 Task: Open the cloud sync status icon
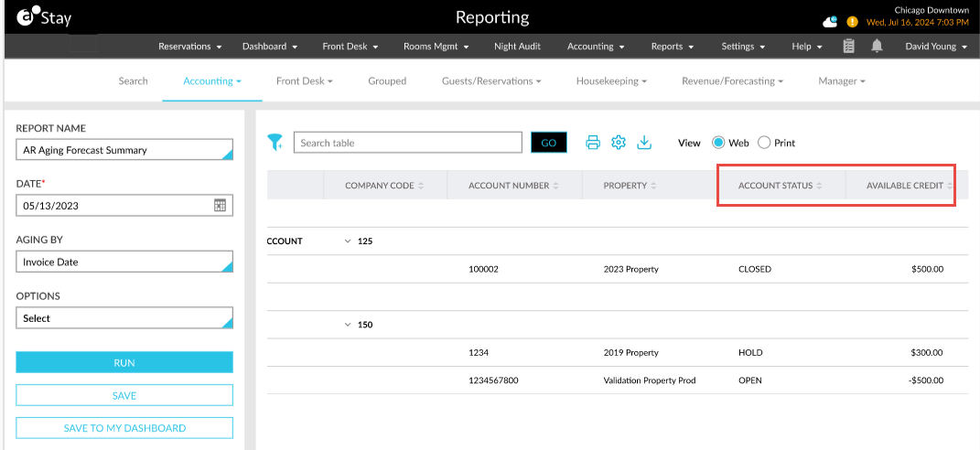[x=830, y=23]
